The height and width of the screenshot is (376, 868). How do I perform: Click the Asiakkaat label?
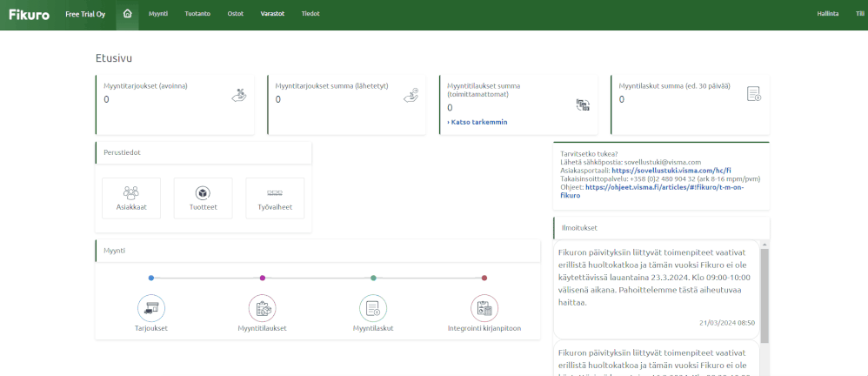pos(131,208)
